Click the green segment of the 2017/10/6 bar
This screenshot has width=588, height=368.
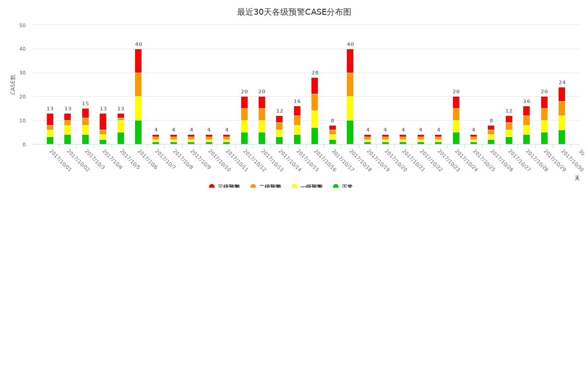[x=138, y=132]
